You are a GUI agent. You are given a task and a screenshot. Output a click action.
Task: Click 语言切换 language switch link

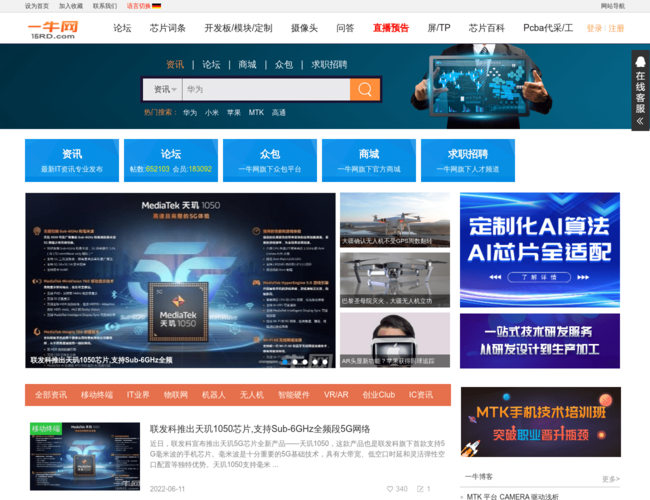click(x=138, y=6)
